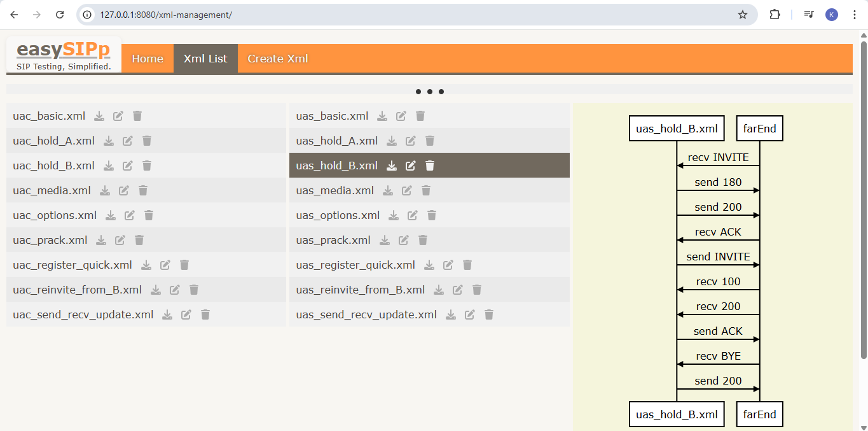The height and width of the screenshot is (431, 868).
Task: Edit uac_hold_A.xml with the pencil icon
Action: pyautogui.click(x=127, y=141)
